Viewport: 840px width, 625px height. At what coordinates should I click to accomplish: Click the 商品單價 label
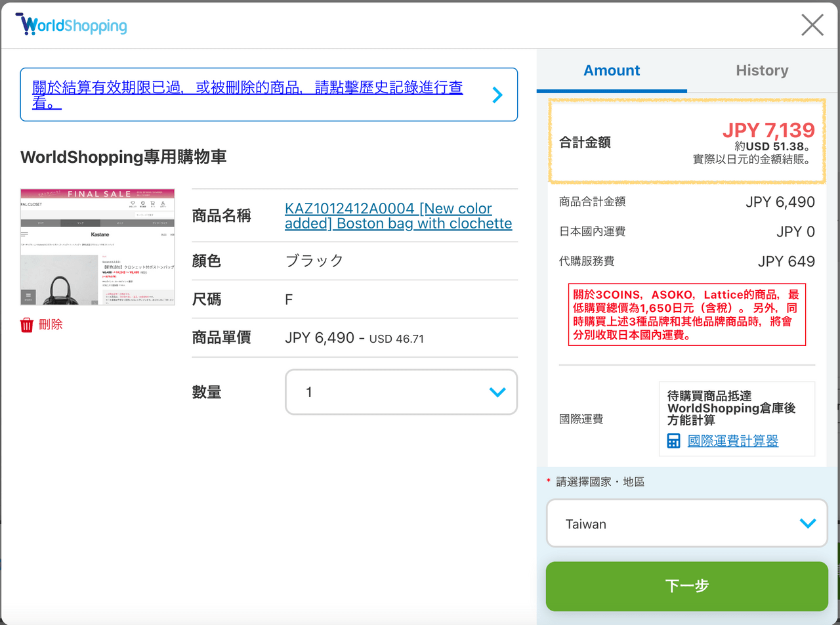coord(221,338)
